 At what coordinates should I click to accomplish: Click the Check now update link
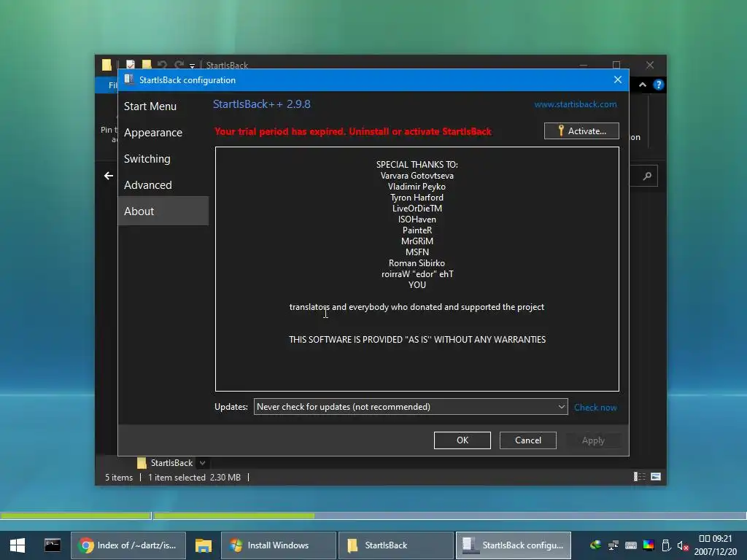click(x=595, y=407)
